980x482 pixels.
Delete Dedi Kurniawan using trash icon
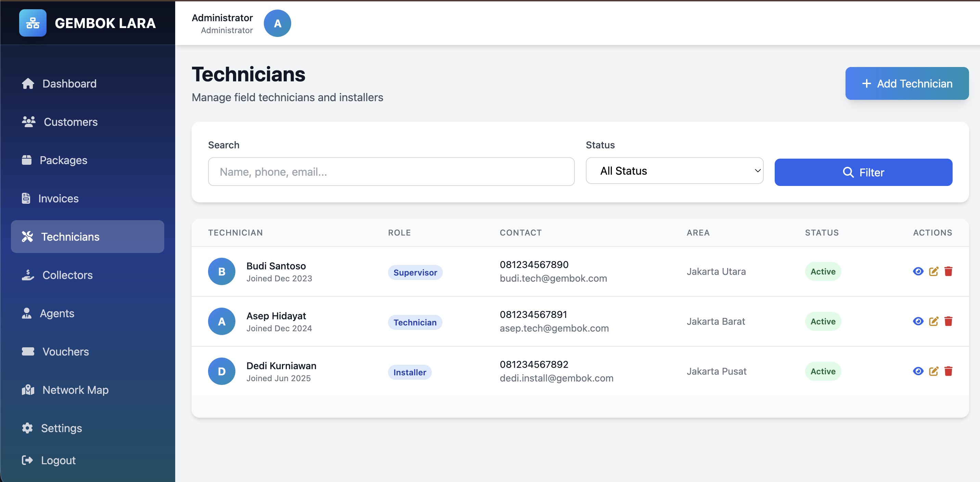[948, 371]
